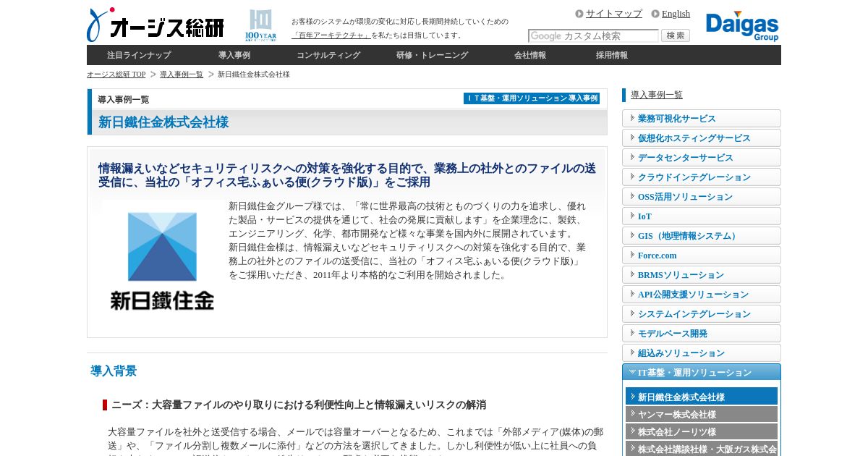Open 採用情報 in the navigation bar
This screenshot has height=456, width=868.
[x=612, y=55]
